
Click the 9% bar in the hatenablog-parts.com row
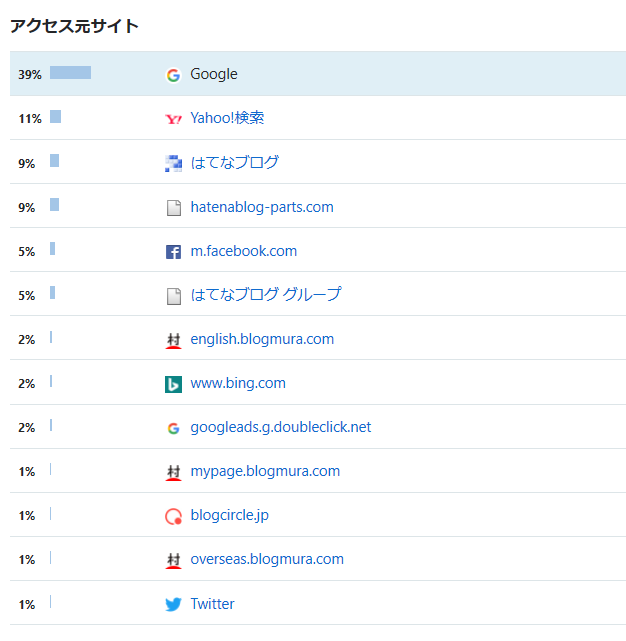[54, 204]
